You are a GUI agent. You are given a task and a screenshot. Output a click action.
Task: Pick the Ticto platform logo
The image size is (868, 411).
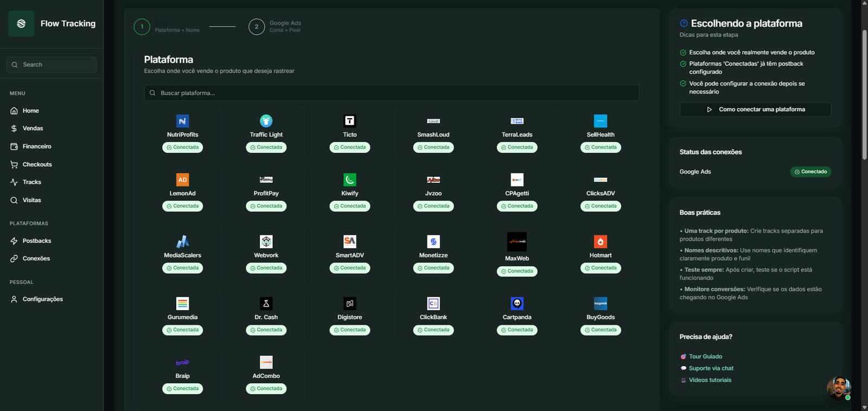pos(349,121)
